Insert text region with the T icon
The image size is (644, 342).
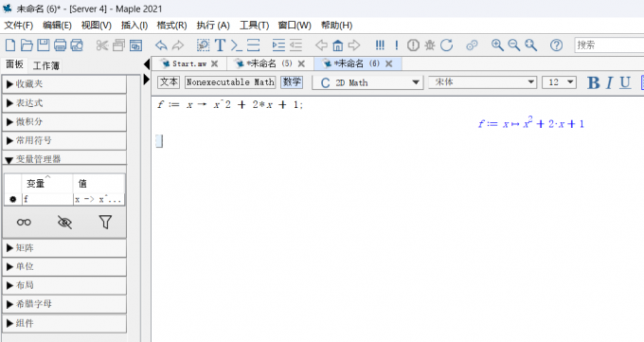coord(220,45)
